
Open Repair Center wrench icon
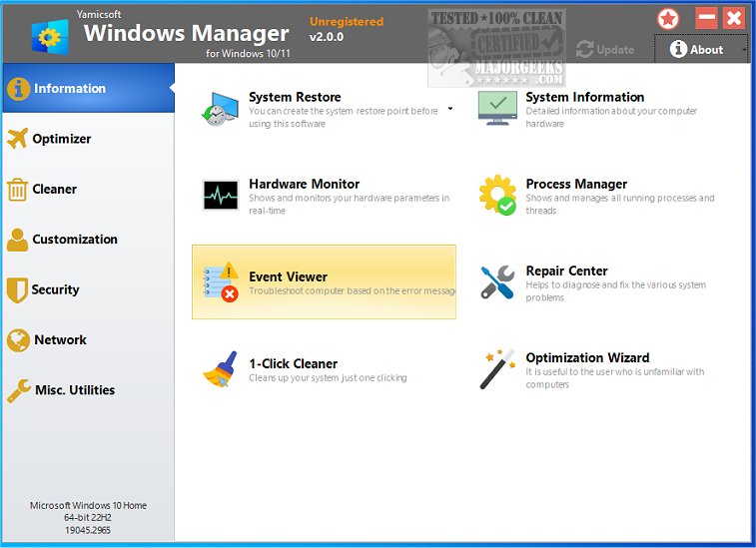496,282
